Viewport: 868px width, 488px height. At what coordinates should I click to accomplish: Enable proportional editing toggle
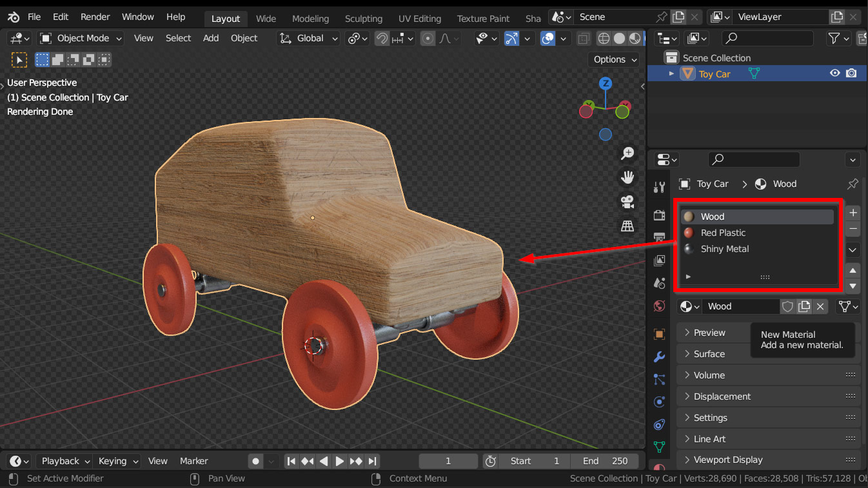[x=428, y=39]
